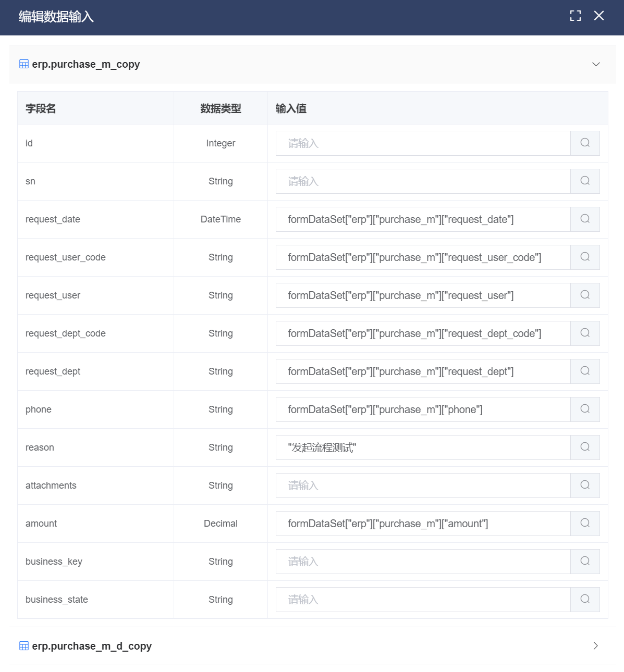Toggle fullscreen mode of the dialog
The height and width of the screenshot is (672, 624).
click(x=575, y=16)
